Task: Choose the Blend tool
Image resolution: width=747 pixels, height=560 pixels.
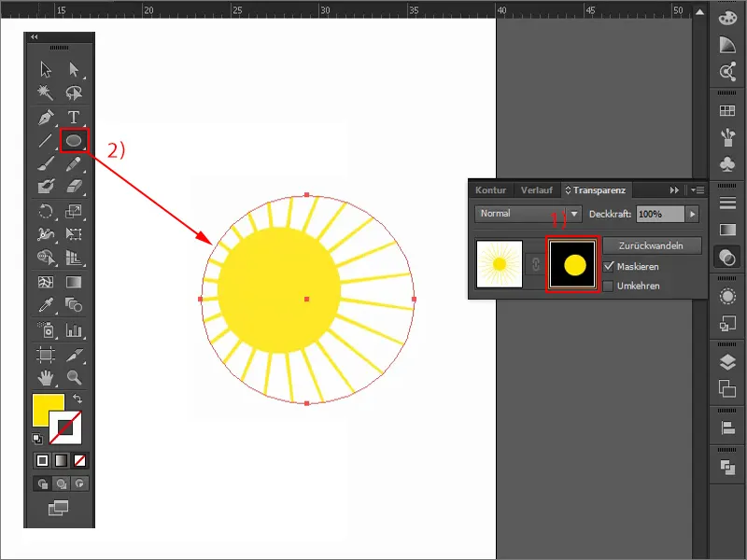Action: point(74,305)
